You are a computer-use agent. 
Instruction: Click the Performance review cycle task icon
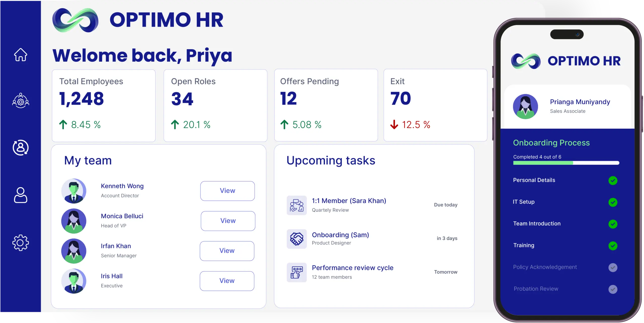coord(297,272)
